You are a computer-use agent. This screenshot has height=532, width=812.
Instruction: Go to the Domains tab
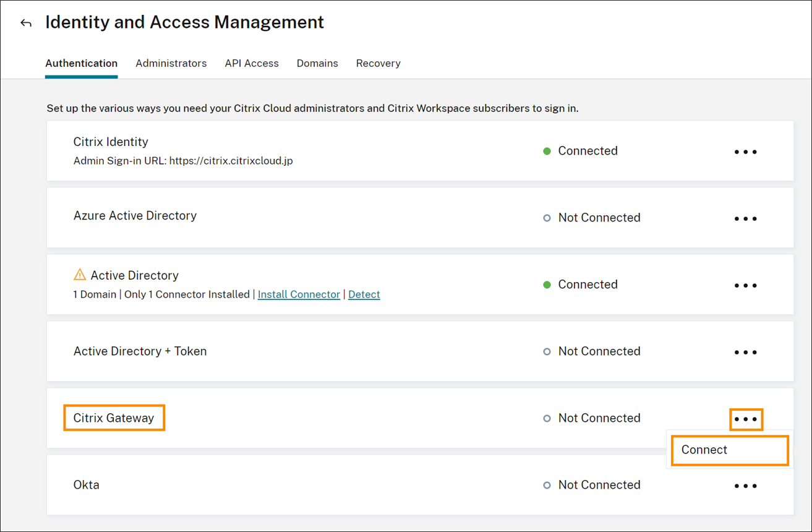pos(317,63)
